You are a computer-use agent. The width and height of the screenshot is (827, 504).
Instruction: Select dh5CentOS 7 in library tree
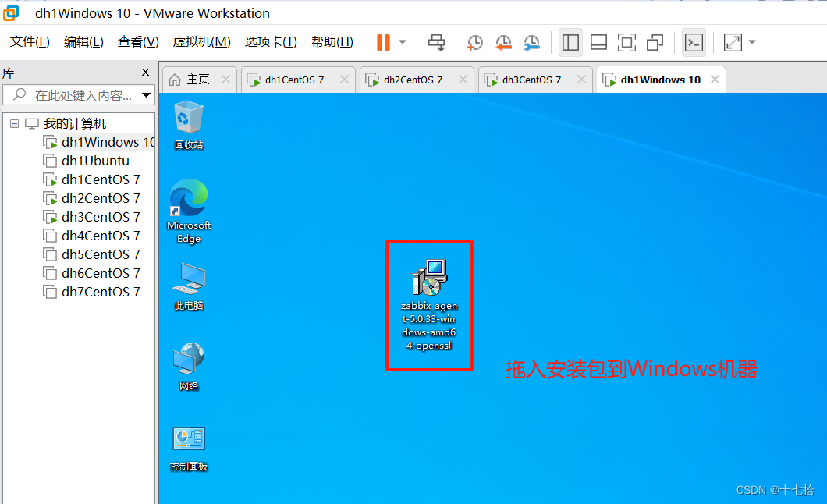(x=101, y=254)
